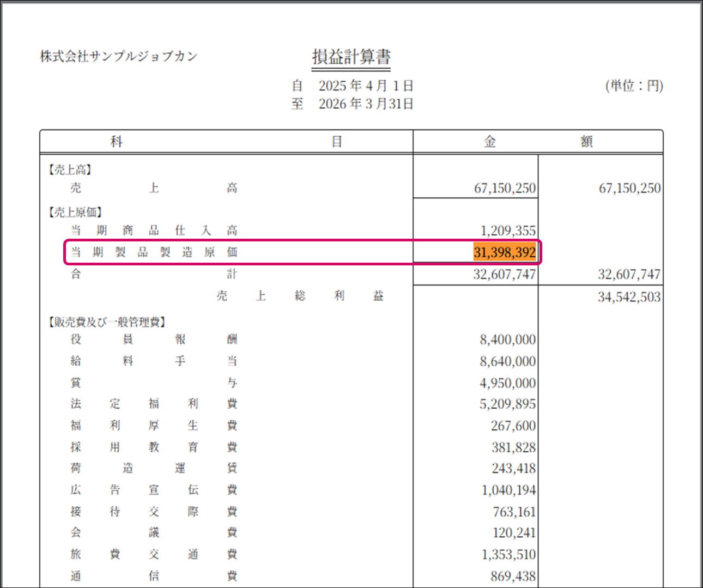The width and height of the screenshot is (703, 588).
Task: Select the 役員報酬 amount 8,400,000
Action: [x=507, y=340]
